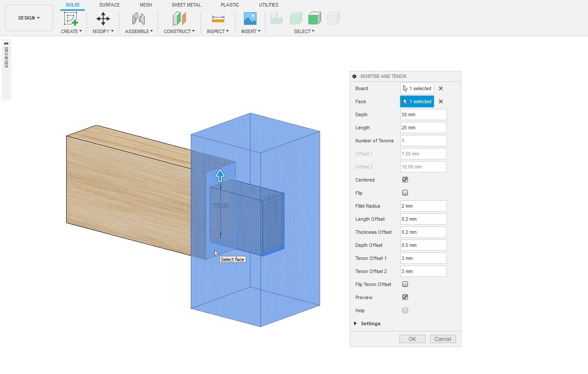This screenshot has height=374, width=588.
Task: Switch to the SURFACE tab
Action: pos(109,5)
